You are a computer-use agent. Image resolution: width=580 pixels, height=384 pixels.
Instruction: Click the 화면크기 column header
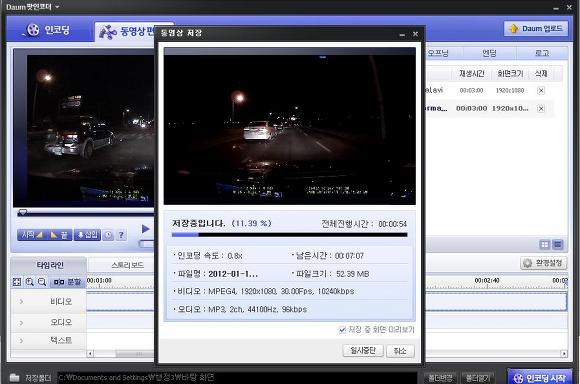pos(510,74)
